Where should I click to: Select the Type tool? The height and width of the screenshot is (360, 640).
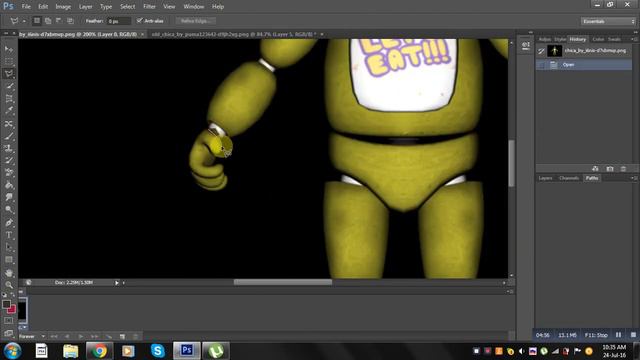point(9,235)
